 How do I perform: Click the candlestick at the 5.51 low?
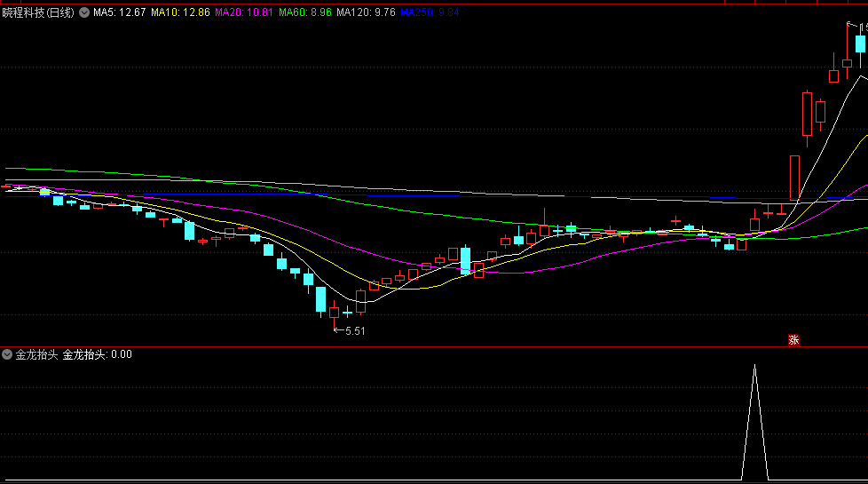(x=334, y=314)
